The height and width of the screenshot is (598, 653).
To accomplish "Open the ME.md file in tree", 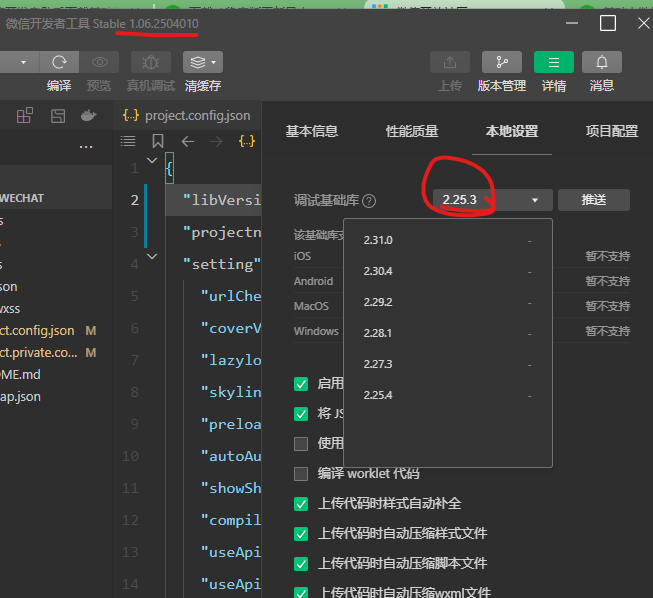I will 20,375.
